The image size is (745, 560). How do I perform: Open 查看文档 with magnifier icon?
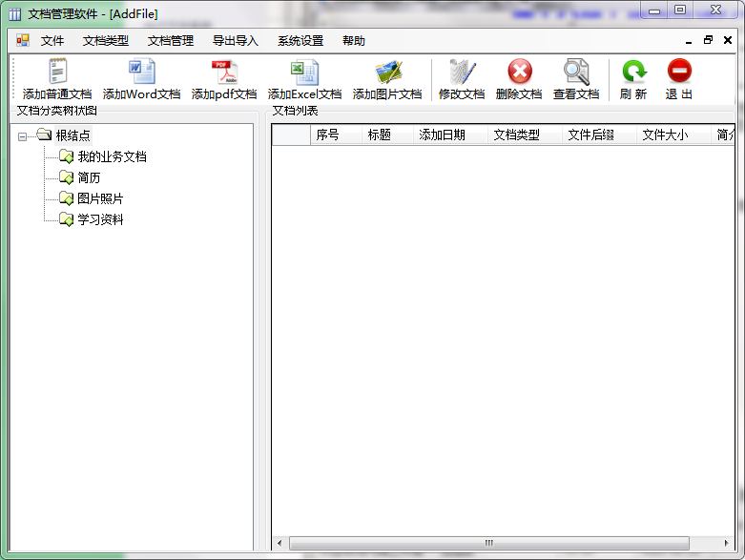pyautogui.click(x=576, y=73)
